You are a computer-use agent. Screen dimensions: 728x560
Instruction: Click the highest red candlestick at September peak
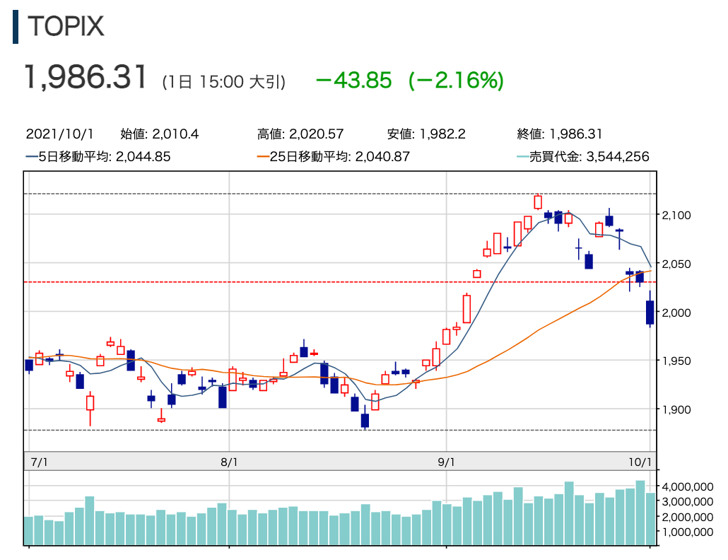tap(538, 202)
